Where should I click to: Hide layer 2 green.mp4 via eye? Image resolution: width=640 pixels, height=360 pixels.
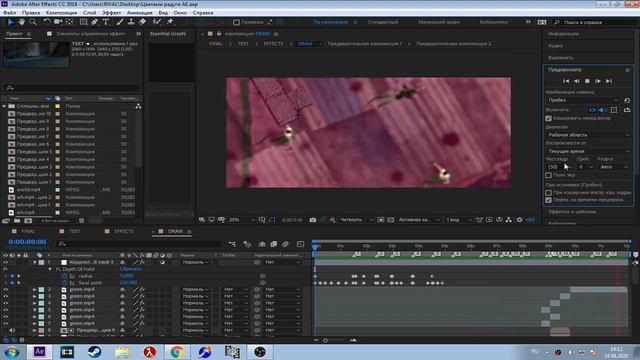pyautogui.click(x=6, y=289)
